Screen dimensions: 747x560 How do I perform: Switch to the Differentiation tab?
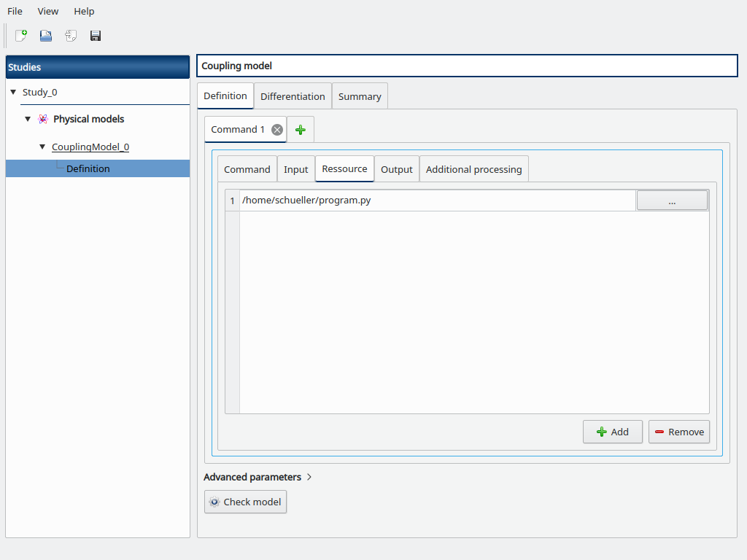click(x=293, y=96)
